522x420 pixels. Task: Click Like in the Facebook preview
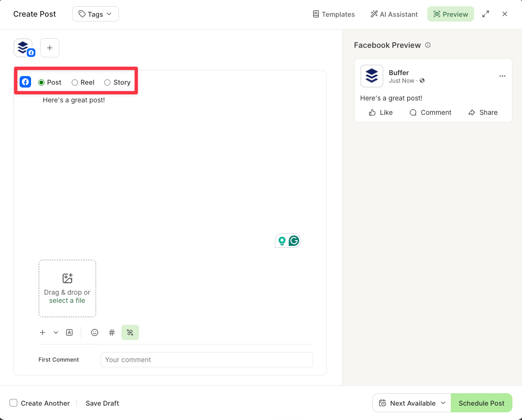point(381,112)
